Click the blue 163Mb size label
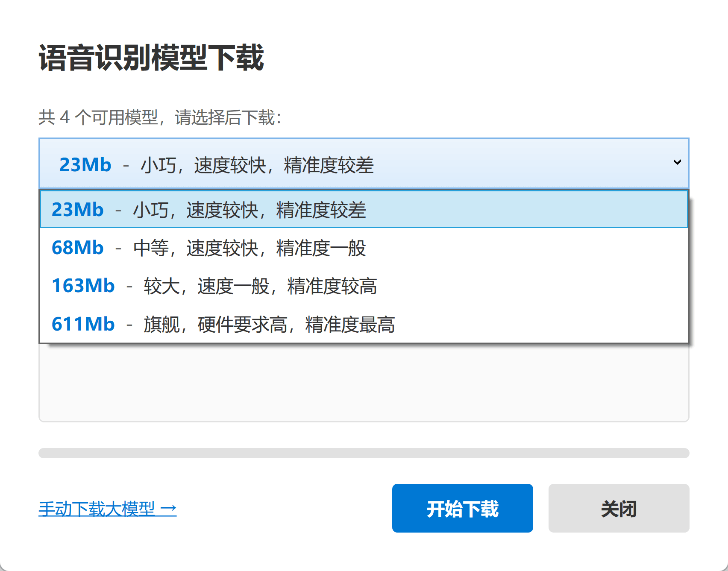The height and width of the screenshot is (571, 728). point(83,286)
